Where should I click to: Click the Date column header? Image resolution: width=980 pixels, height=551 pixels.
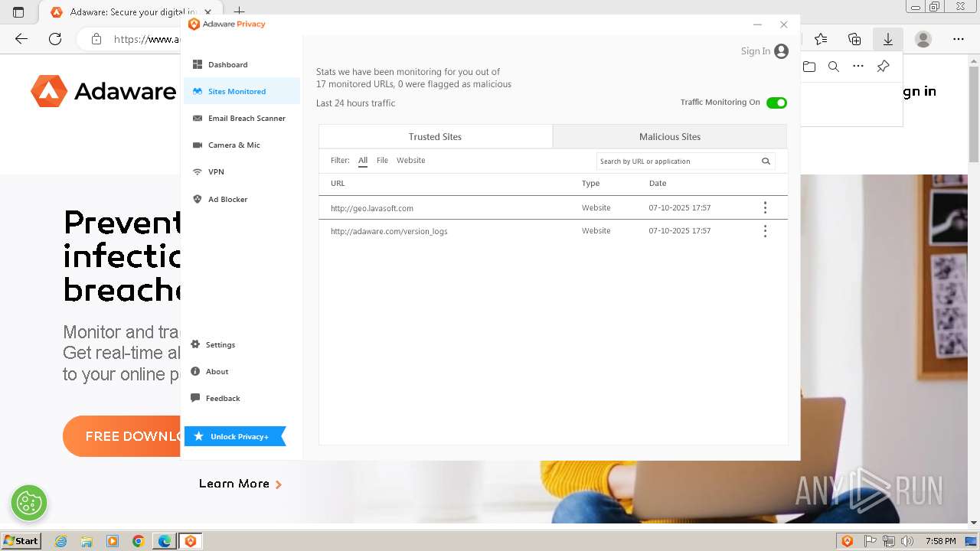pyautogui.click(x=658, y=184)
